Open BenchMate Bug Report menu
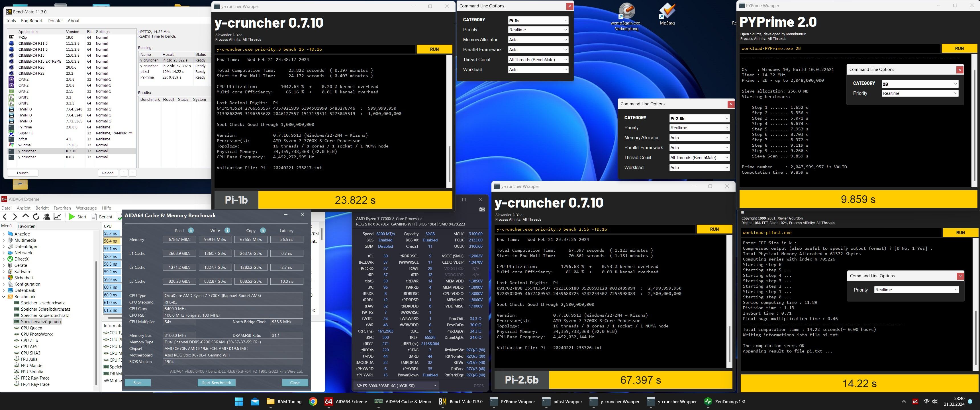 [32, 20]
